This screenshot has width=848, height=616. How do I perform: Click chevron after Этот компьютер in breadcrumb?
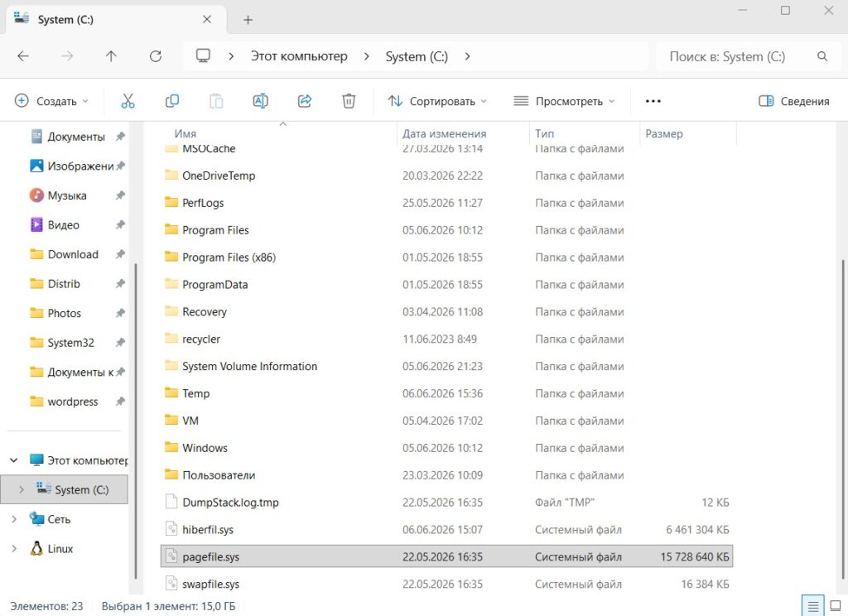point(367,56)
